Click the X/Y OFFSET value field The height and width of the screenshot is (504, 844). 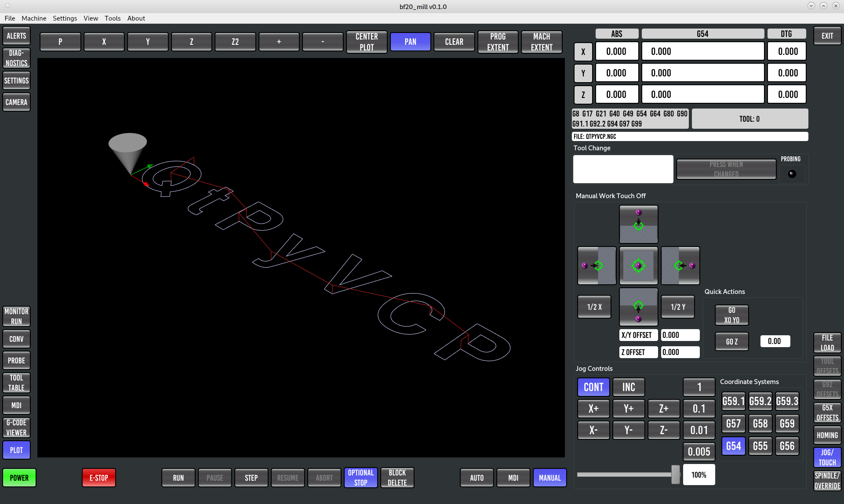pos(680,335)
